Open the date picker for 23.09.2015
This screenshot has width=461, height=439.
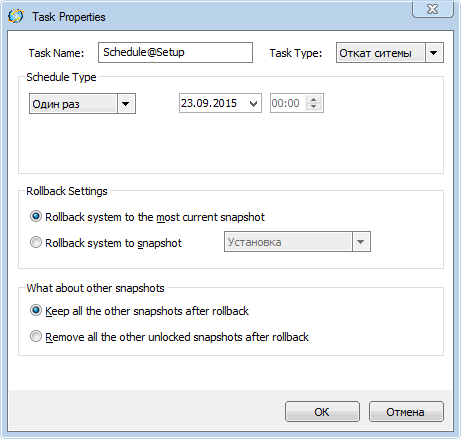click(x=253, y=104)
